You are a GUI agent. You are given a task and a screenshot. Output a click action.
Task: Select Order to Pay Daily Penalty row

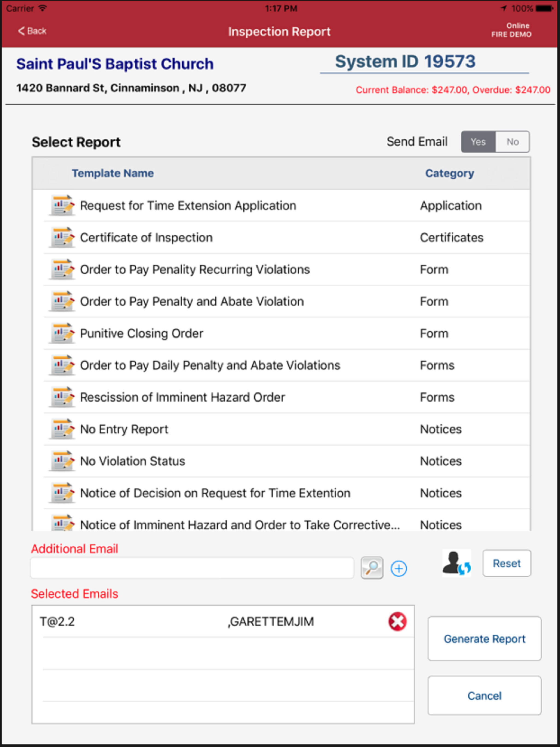point(286,365)
